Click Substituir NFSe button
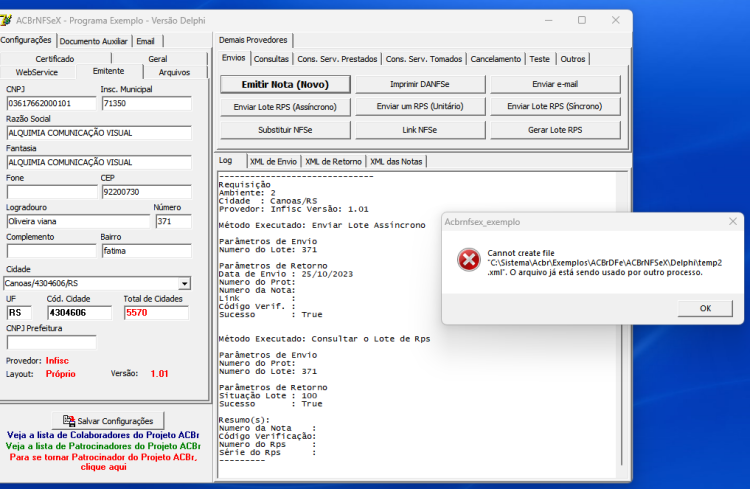 pos(285,130)
